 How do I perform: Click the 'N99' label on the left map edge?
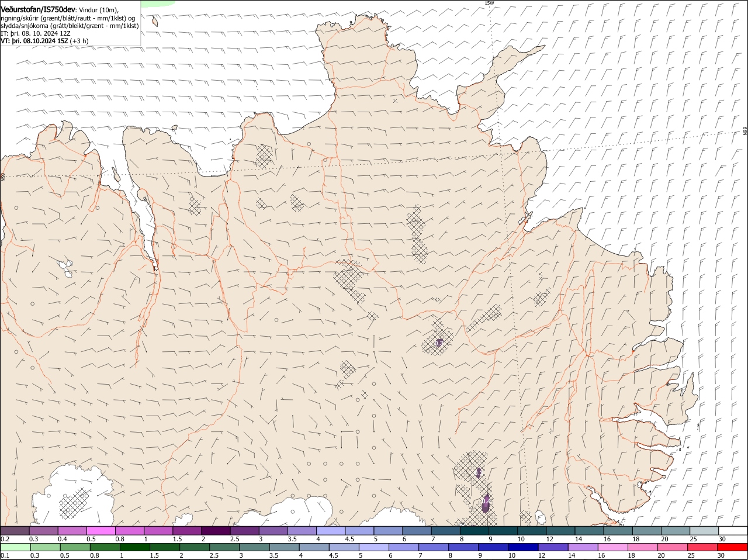3,177
